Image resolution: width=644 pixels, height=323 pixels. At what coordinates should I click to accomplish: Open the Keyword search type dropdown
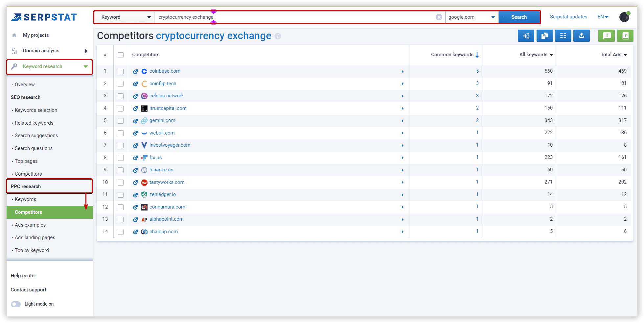pyautogui.click(x=125, y=17)
